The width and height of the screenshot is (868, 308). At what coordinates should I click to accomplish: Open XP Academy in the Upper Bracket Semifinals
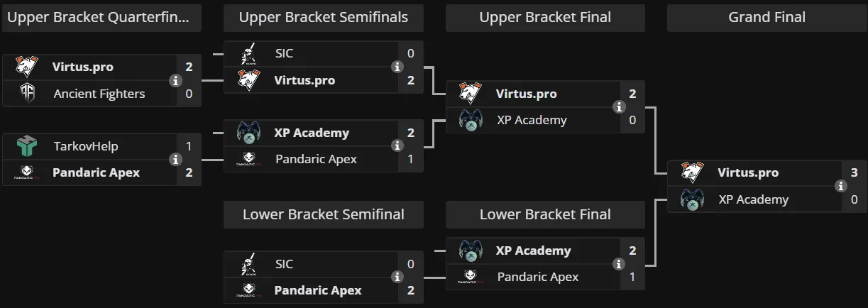(x=312, y=133)
